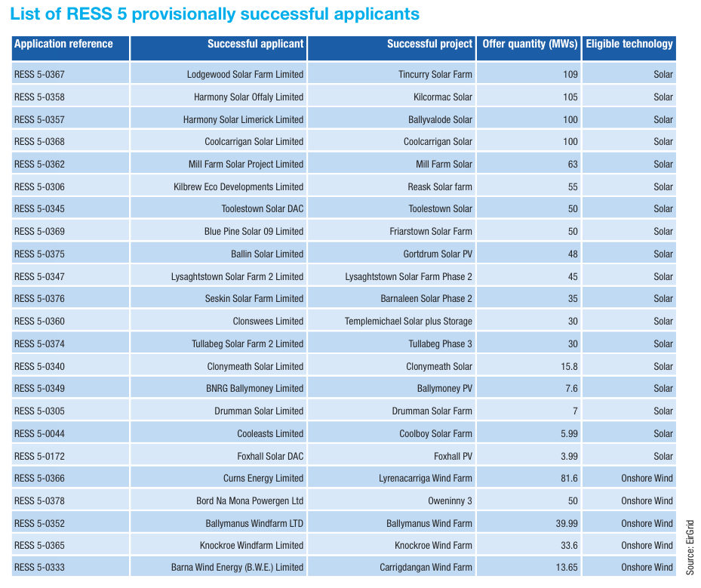Click Templemichael Solar plus Storage cell

408,322
